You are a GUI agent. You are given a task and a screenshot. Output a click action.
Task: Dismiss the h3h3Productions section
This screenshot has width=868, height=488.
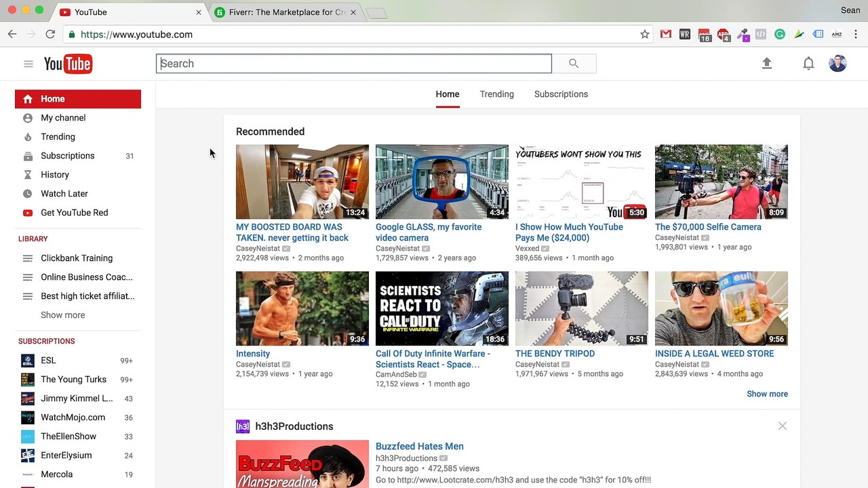(783, 426)
